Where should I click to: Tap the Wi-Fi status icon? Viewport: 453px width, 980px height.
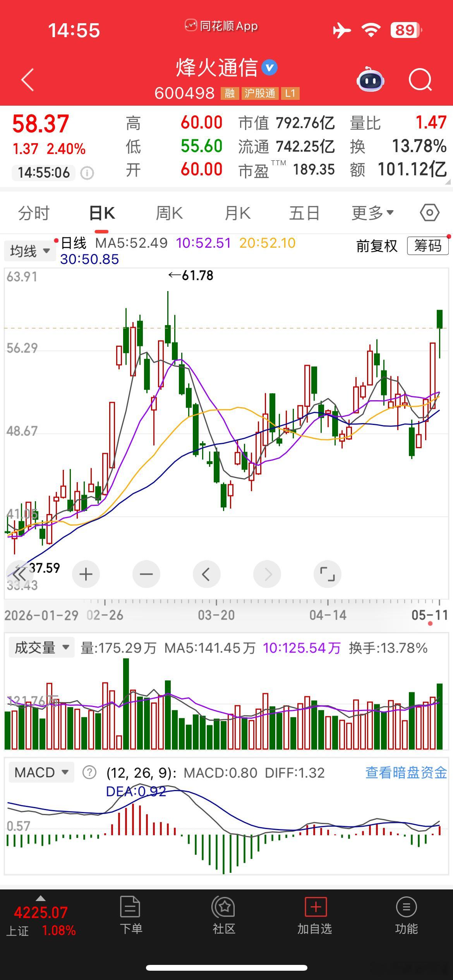click(x=371, y=30)
